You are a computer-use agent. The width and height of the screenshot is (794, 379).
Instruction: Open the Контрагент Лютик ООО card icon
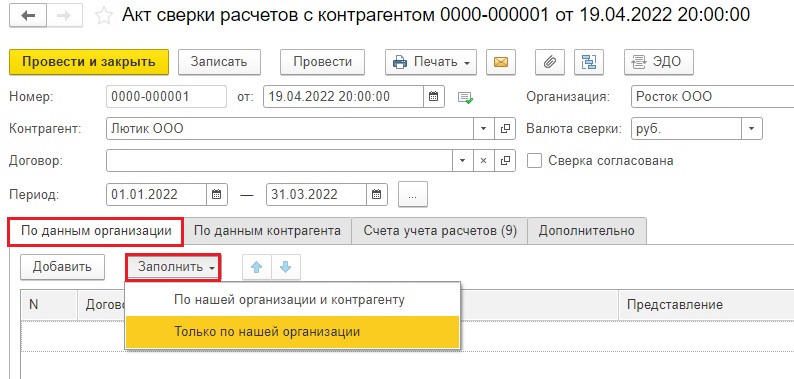505,129
